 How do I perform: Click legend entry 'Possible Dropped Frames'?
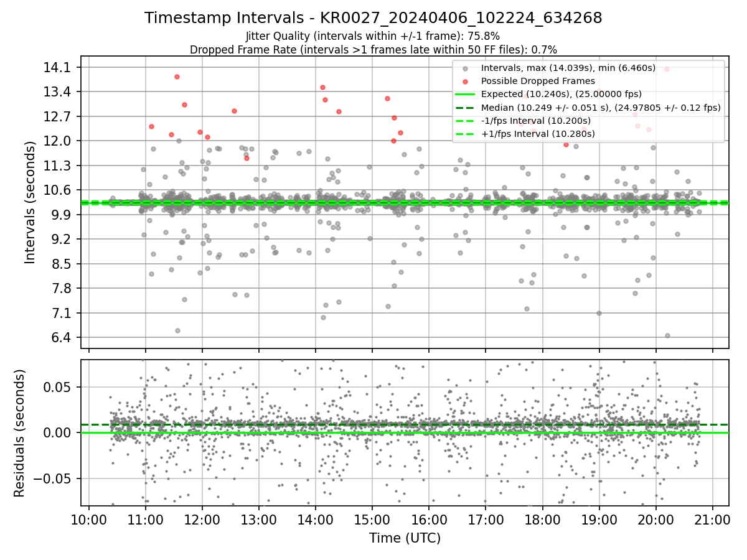tap(538, 81)
